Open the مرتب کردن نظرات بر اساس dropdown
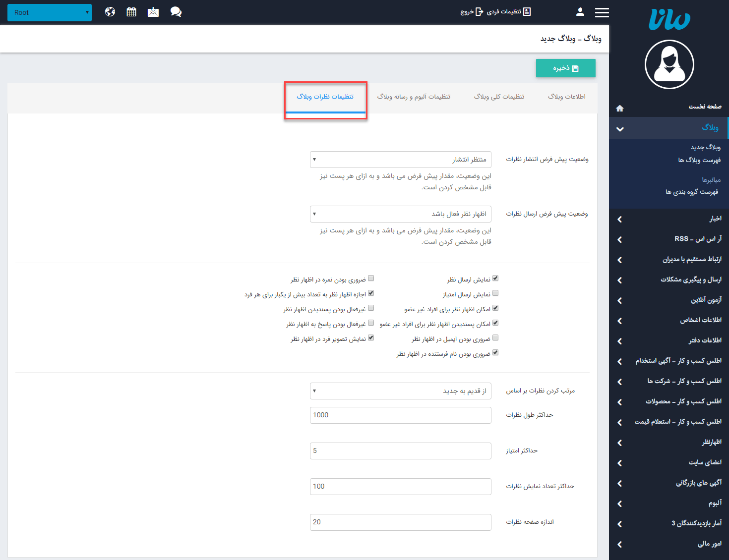The height and width of the screenshot is (560, 729). tap(400, 391)
